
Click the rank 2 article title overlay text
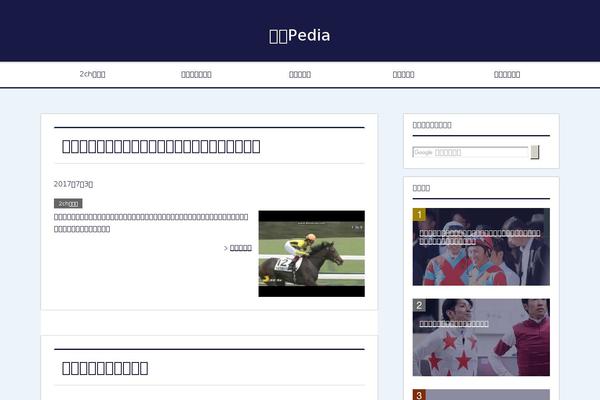tap(454, 324)
